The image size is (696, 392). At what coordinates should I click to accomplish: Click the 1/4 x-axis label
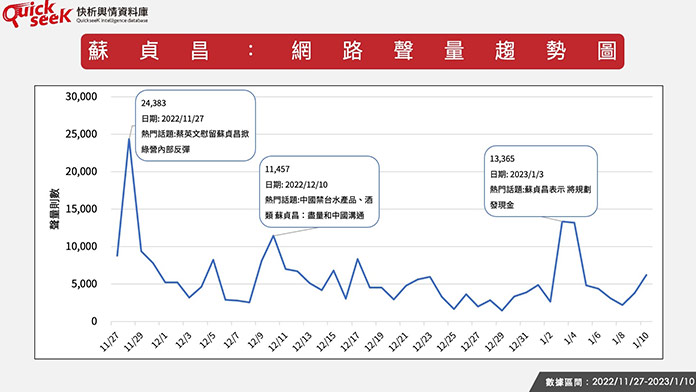coord(569,338)
